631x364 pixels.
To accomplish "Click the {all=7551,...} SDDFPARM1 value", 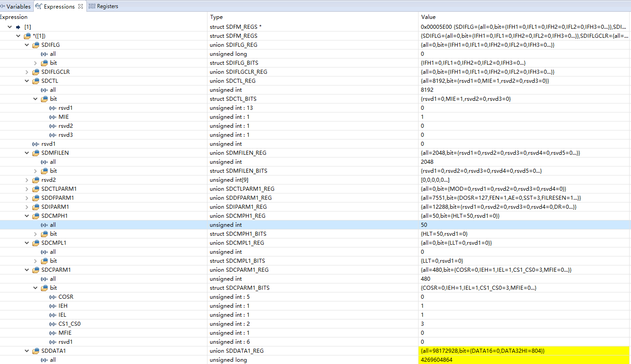I will coord(501,198).
